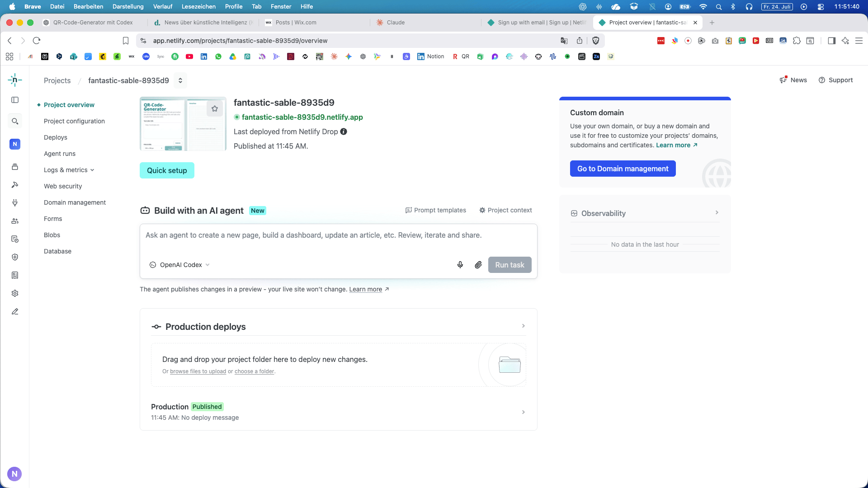The height and width of the screenshot is (488, 868).
Task: Click Go to Domain management button
Action: 623,169
